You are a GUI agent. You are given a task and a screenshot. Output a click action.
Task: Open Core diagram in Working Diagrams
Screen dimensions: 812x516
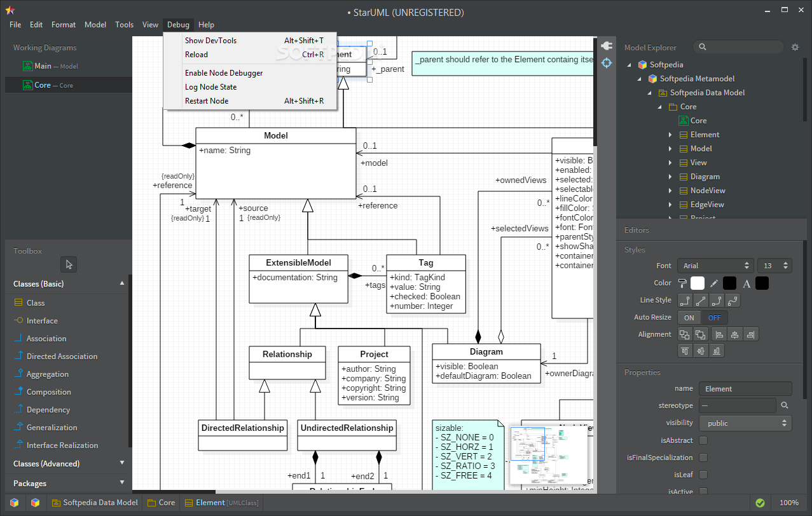69,85
